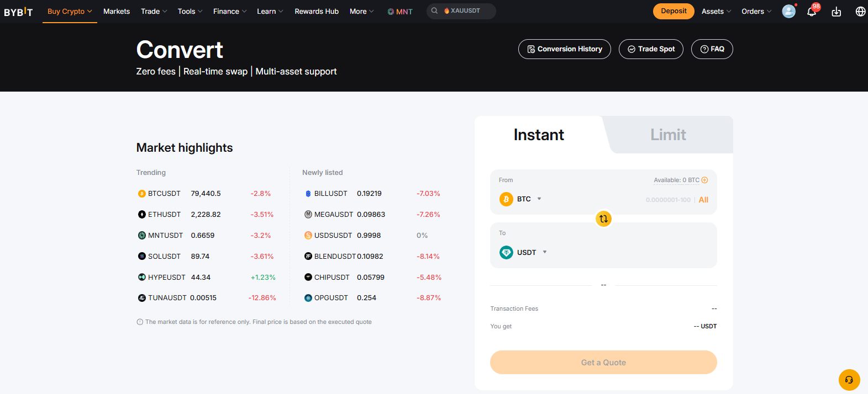Click the ETHUSDT price 2,228.82
The width and height of the screenshot is (868, 394).
[x=206, y=215]
